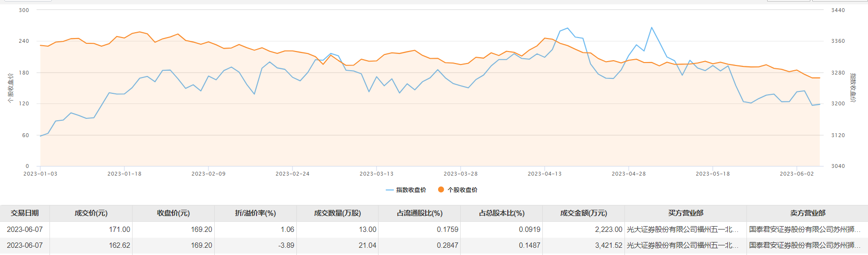Toggle the 个股收盘价 legend series

pyautogui.click(x=458, y=190)
